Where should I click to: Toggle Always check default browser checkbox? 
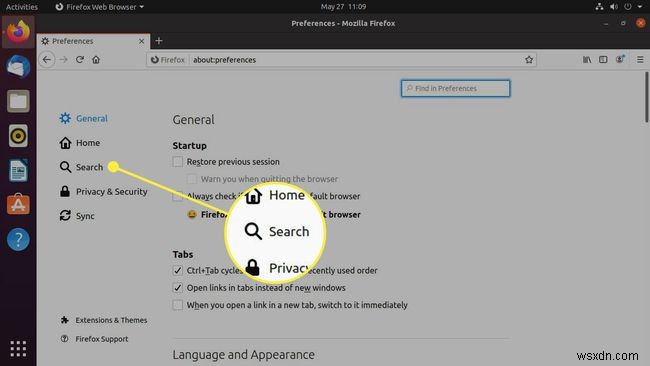pos(178,196)
